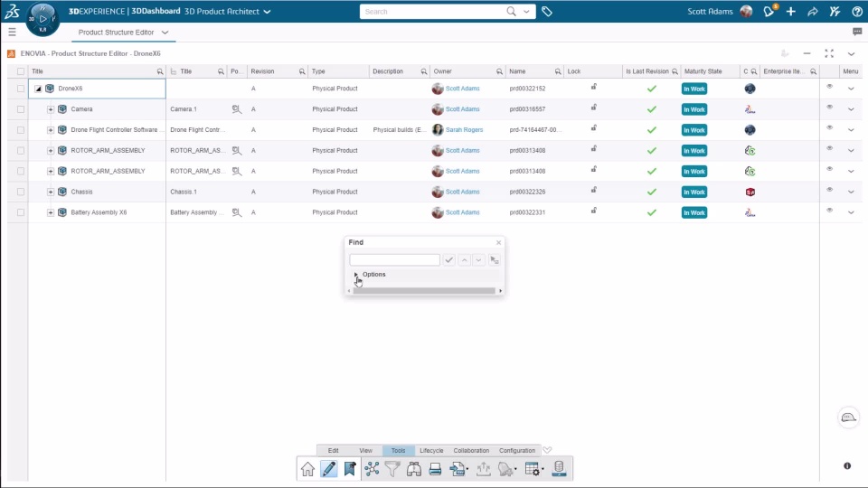
Task: Toggle the eye visibility icon for DroneX6
Action: (x=829, y=87)
